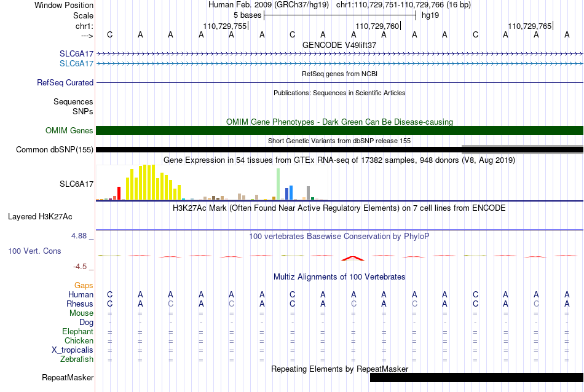Image resolution: width=584 pixels, height=392 pixels.
Task: Click the red PhyloP conservation peak
Action: coord(353,258)
